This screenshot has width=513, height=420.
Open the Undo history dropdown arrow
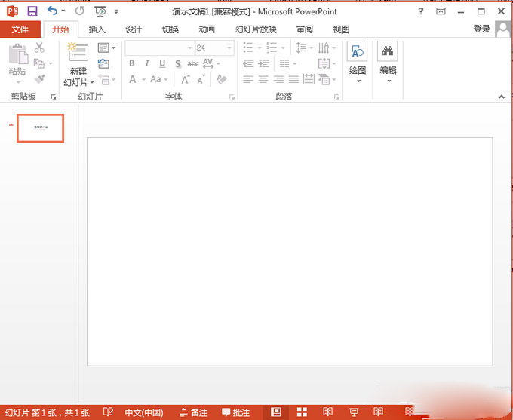click(x=63, y=11)
